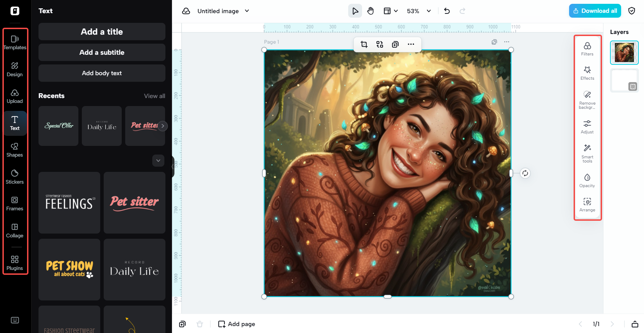Select the portrait image layer thumbnail
The image size is (644, 333).
[x=624, y=53]
